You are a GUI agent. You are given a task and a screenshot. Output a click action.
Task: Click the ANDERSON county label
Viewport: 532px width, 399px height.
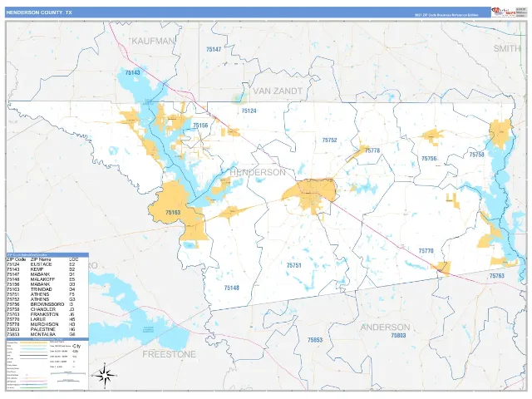tap(385, 328)
